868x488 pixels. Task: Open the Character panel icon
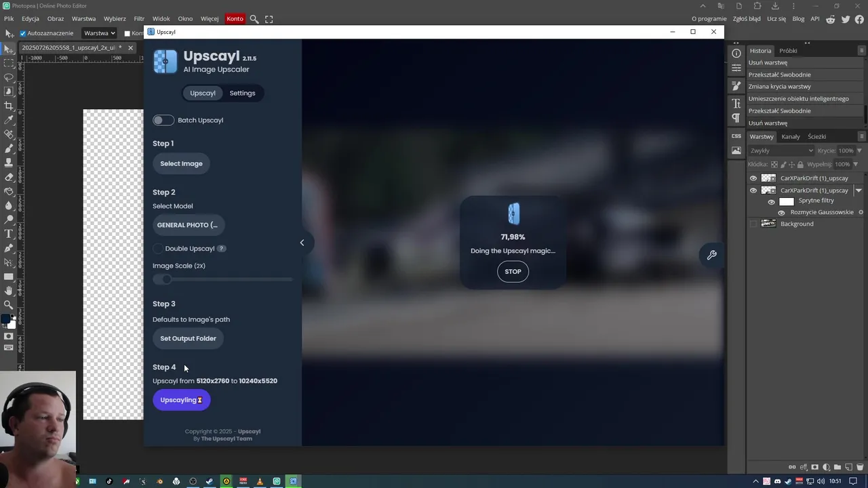pos(736,104)
